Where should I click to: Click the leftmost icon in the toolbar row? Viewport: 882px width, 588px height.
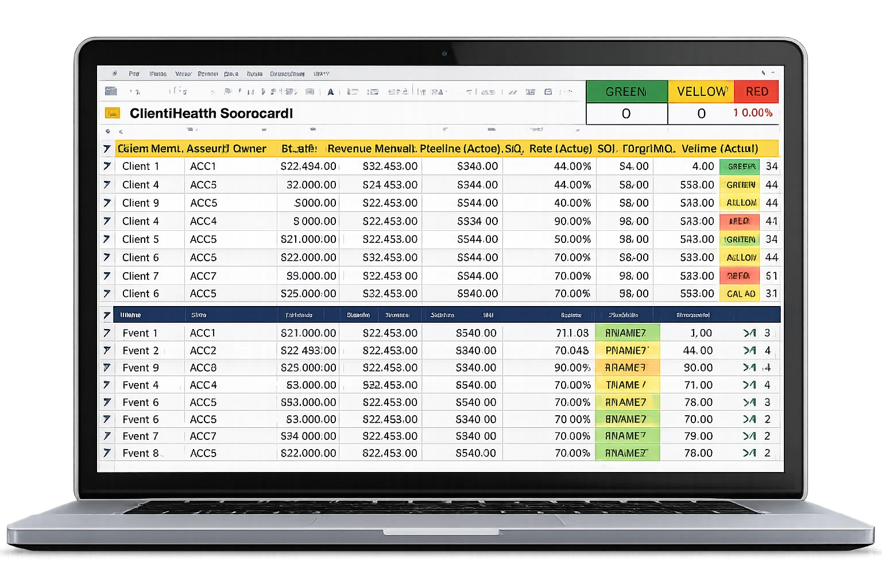point(111,91)
